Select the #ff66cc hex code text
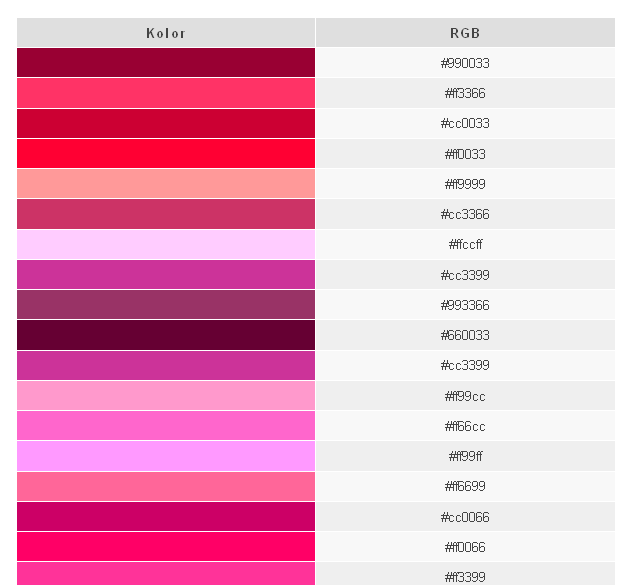The height and width of the screenshot is (585, 622). click(465, 426)
